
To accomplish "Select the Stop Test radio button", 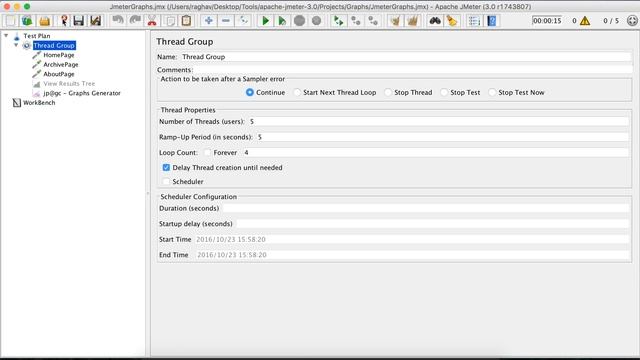I will point(444,93).
